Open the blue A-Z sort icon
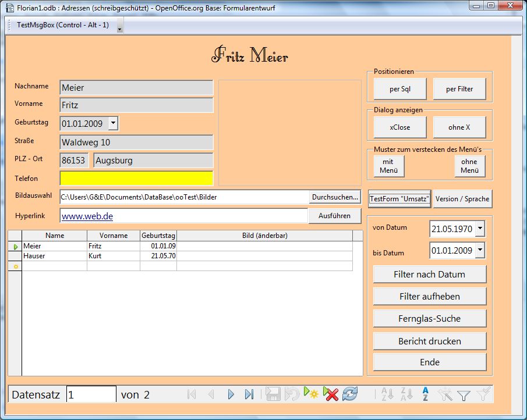The width and height of the screenshot is (527, 420). click(x=425, y=394)
